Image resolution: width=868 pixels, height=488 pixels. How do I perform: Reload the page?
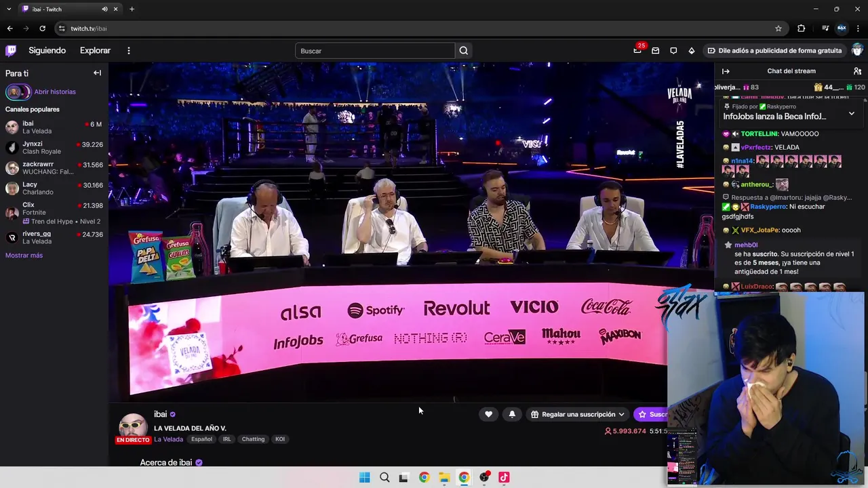[x=42, y=28]
